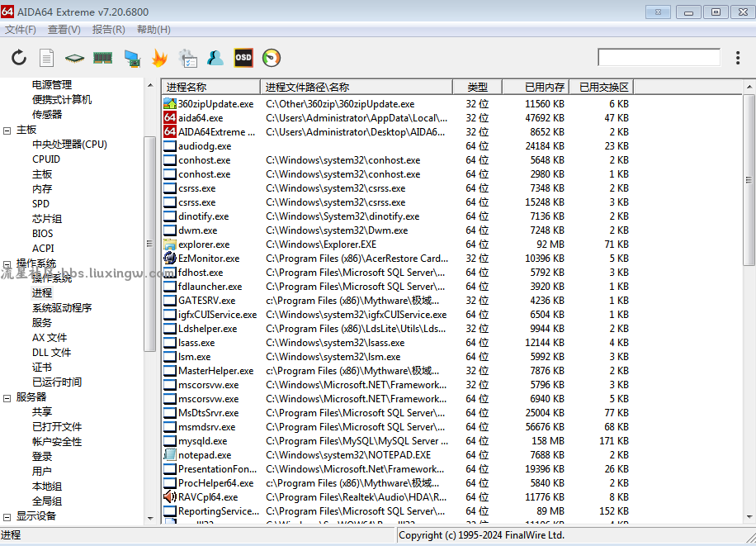This screenshot has width=756, height=546.
Task: Collapse the 服务器 tree node
Action: pyautogui.click(x=7, y=398)
